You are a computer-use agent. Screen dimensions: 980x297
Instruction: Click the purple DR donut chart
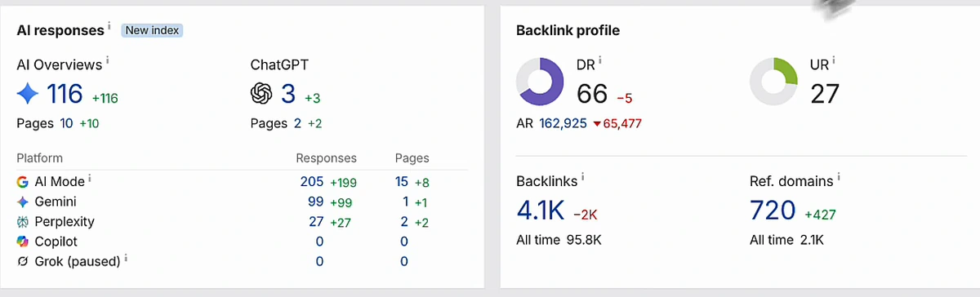(540, 81)
